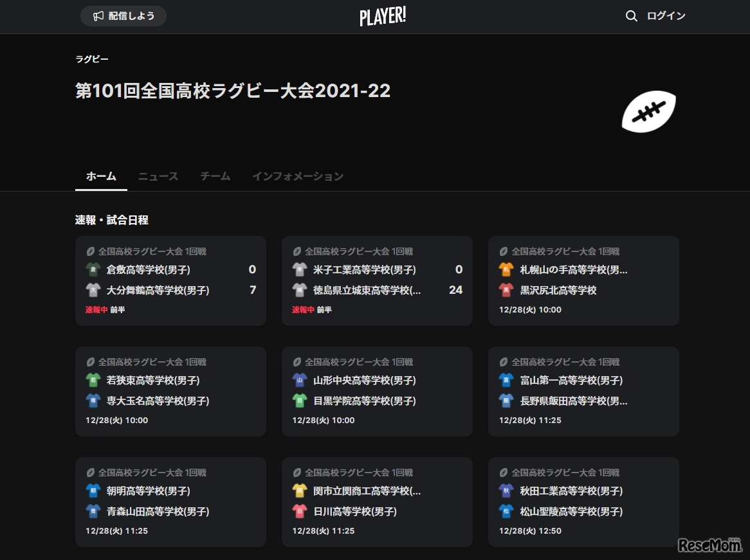The height and width of the screenshot is (560, 750).
Task: Open the チーム tab
Action: (x=215, y=176)
